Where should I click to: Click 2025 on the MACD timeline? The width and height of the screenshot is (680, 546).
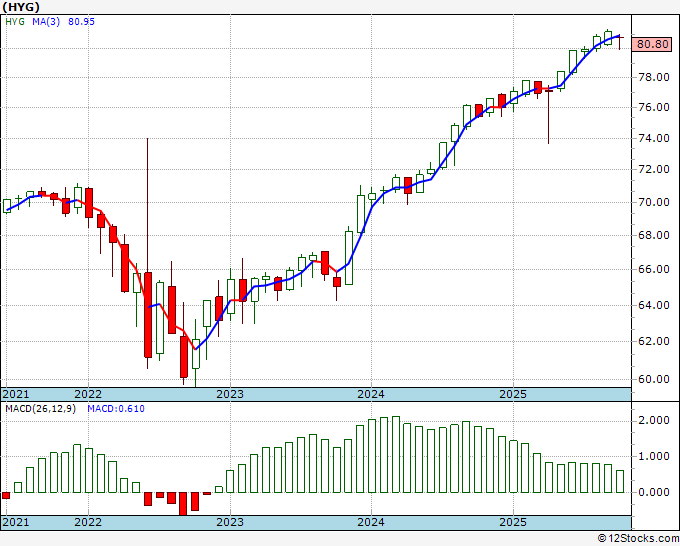click(513, 522)
